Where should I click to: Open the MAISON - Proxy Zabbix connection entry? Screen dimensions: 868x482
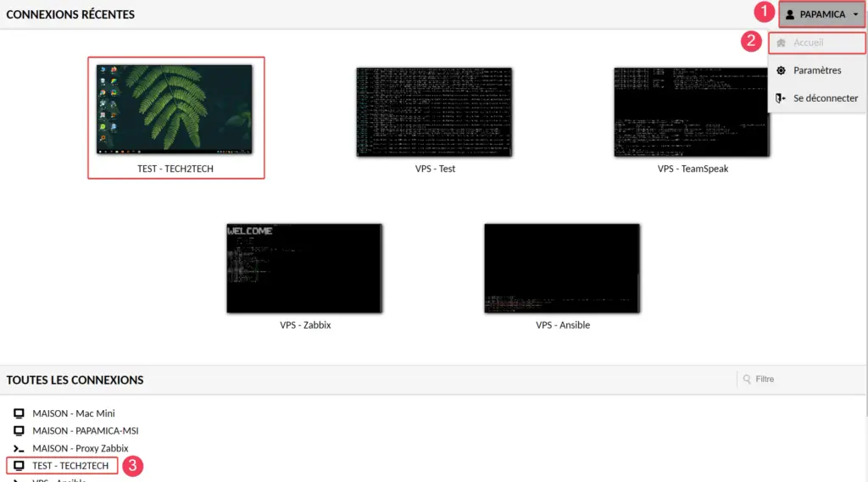click(x=80, y=448)
